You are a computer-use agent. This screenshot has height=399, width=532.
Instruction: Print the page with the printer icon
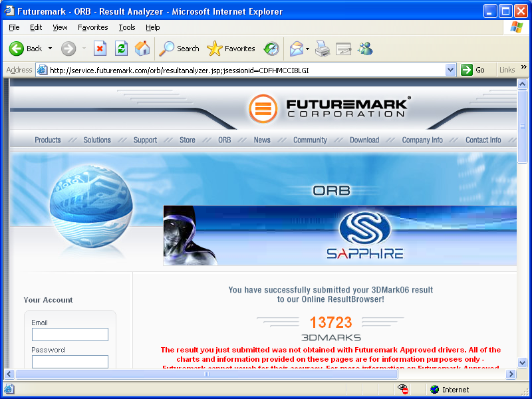pos(323,49)
